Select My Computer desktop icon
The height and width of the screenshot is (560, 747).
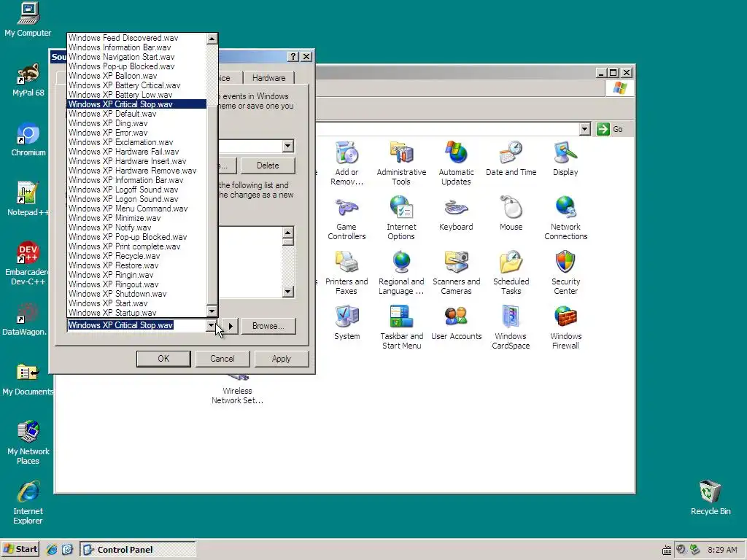coord(28,20)
